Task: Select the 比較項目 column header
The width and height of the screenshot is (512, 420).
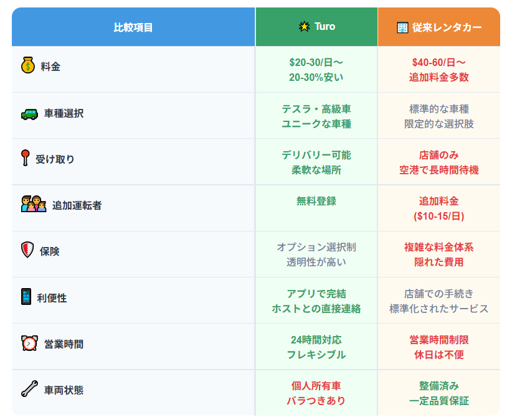Action: 133,27
